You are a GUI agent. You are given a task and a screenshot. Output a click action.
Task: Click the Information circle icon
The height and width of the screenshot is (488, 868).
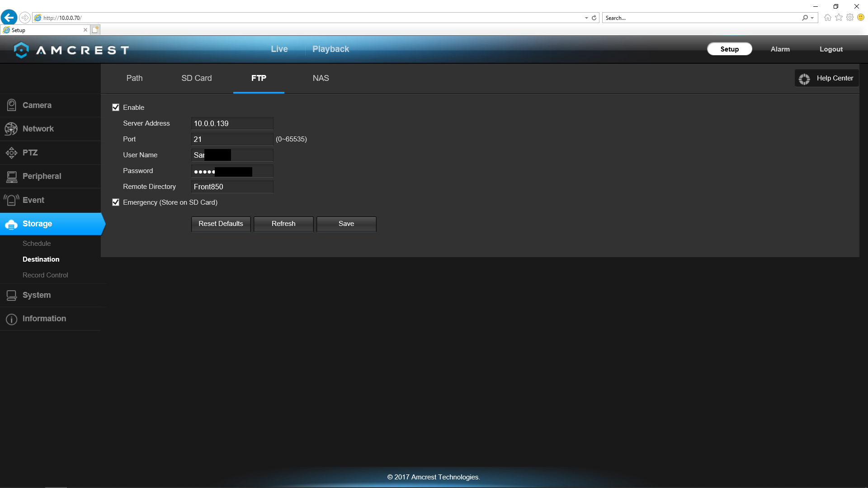point(12,319)
